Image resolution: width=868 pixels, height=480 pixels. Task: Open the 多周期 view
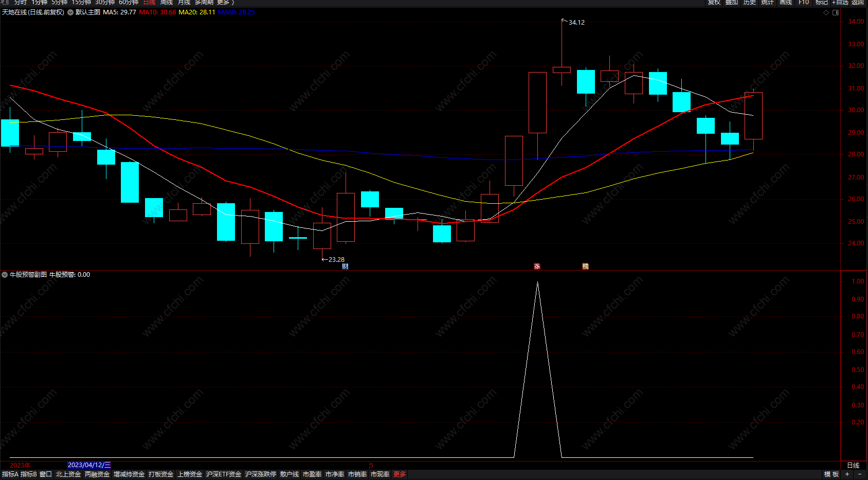[x=204, y=3]
